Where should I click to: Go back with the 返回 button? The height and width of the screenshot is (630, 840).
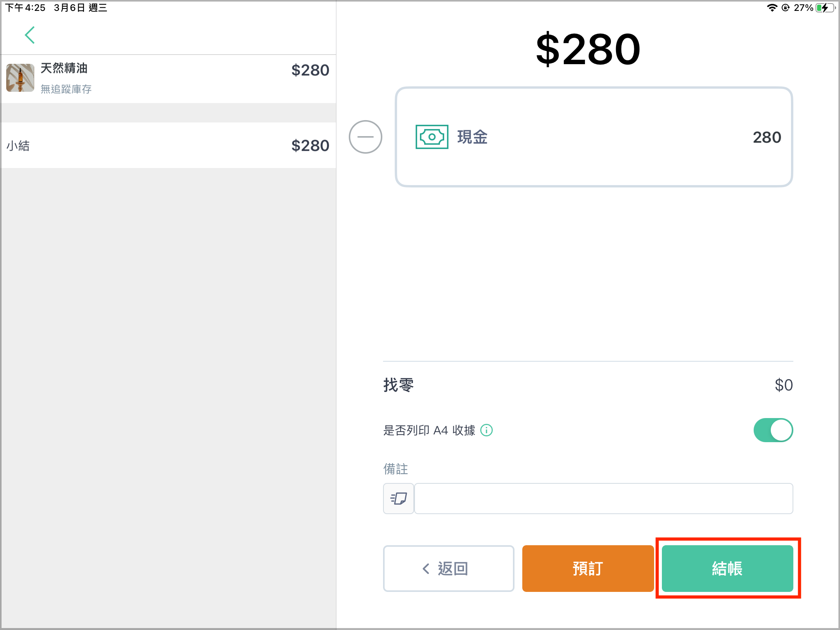(x=449, y=569)
